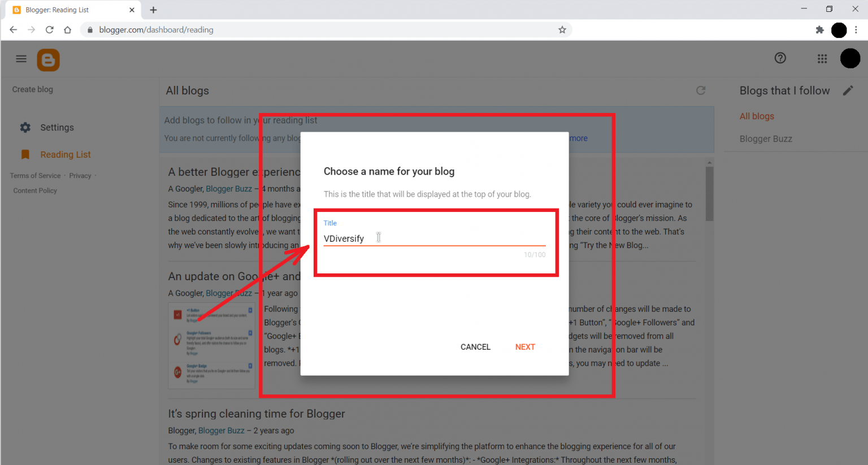Bookmark this page with the star icon
The width and height of the screenshot is (868, 465).
[x=562, y=29]
